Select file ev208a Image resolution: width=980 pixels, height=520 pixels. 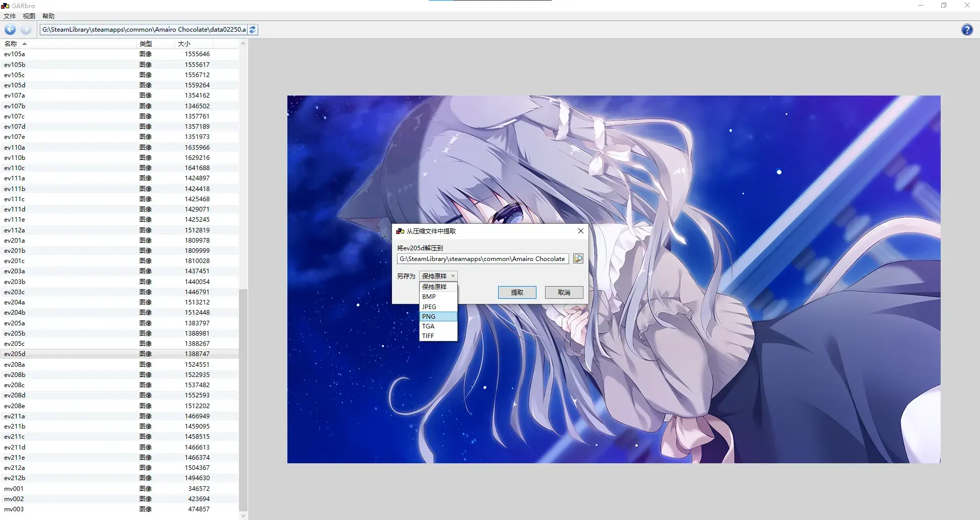(119, 364)
